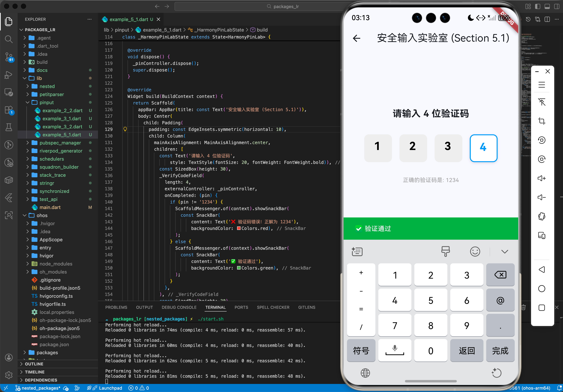
Task: Tap number 5 on phone keypad
Action: [431, 300]
